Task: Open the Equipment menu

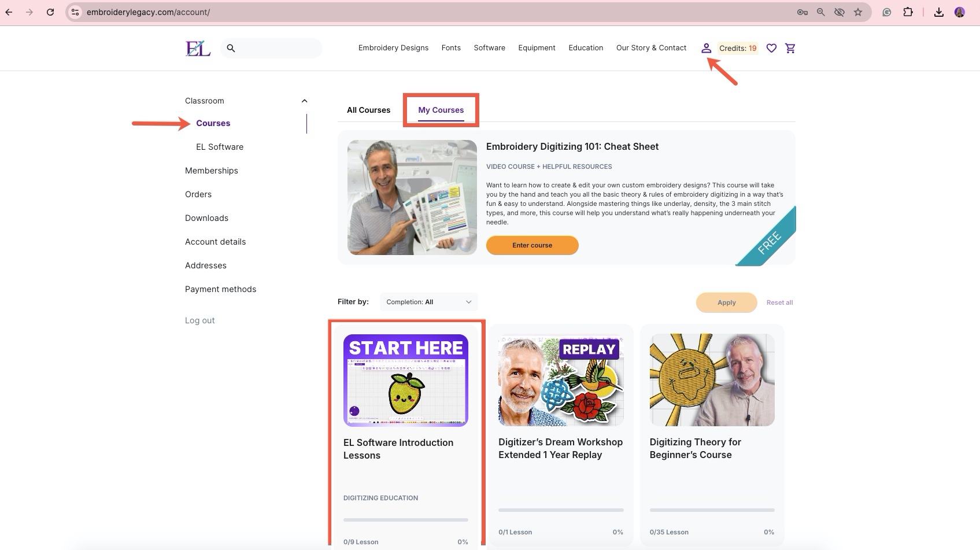Action: [x=537, y=48]
